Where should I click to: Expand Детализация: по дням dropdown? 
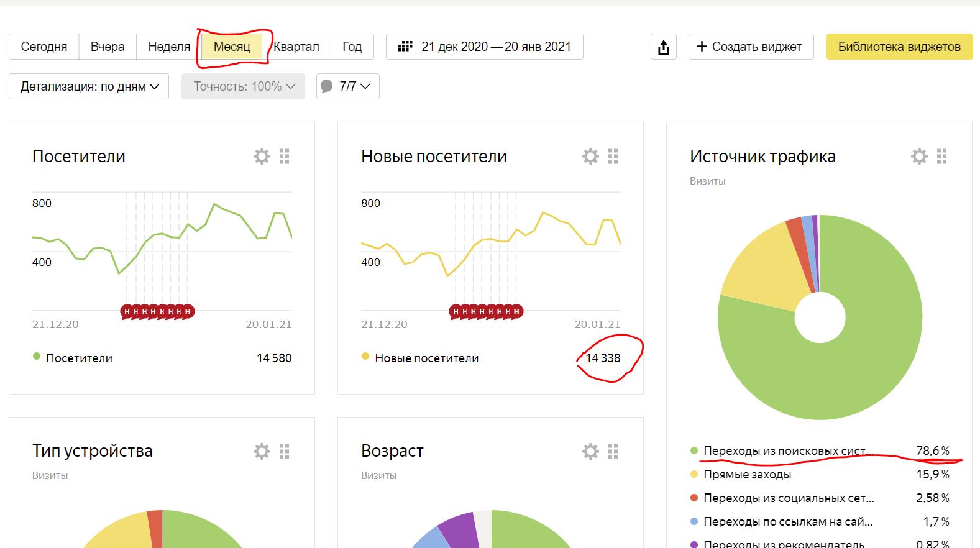[89, 86]
